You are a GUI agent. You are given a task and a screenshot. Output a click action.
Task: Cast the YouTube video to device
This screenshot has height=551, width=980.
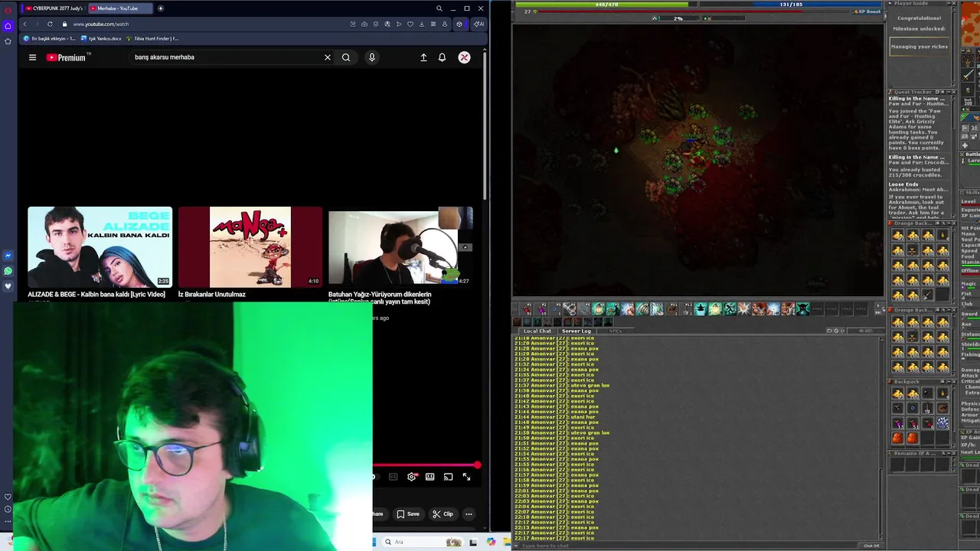(449, 477)
